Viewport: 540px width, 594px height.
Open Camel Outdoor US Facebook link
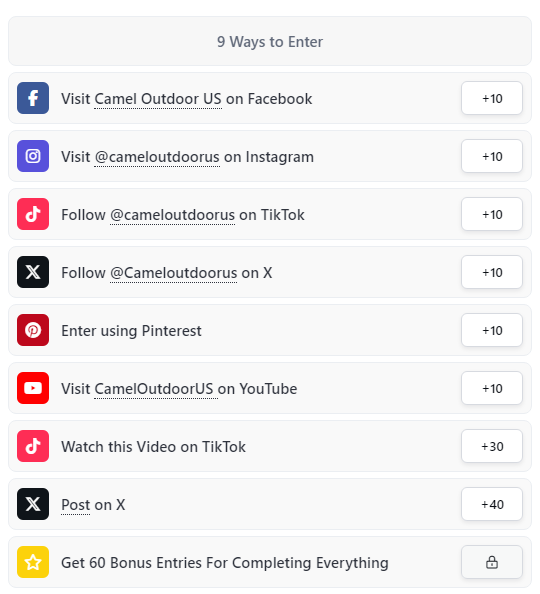(x=158, y=99)
